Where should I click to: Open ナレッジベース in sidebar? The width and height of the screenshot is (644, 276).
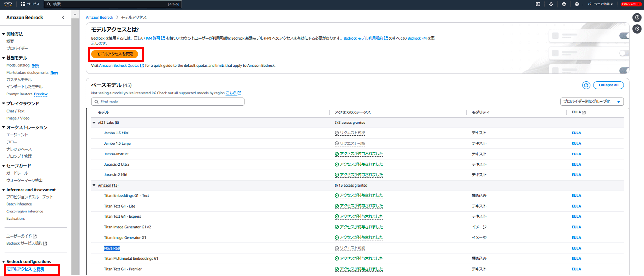click(19, 149)
